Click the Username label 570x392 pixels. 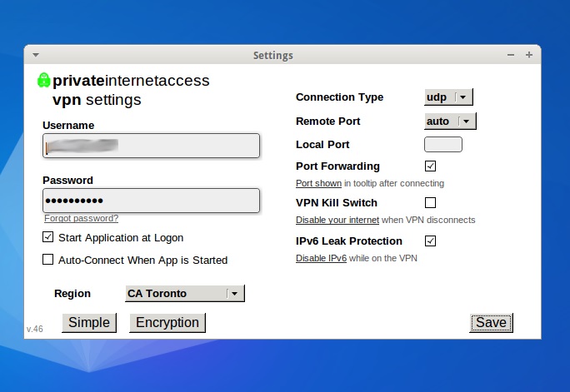(68, 125)
